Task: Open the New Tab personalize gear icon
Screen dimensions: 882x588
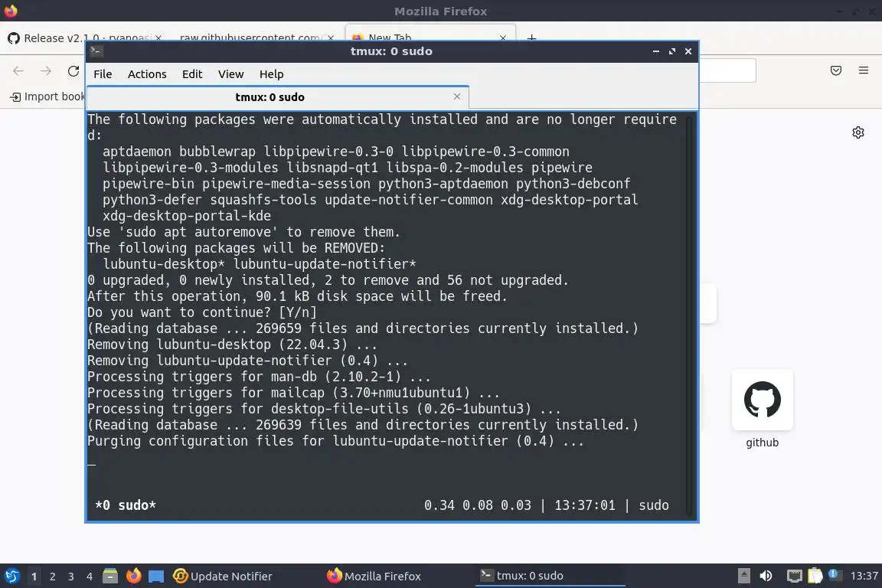Action: click(x=857, y=132)
